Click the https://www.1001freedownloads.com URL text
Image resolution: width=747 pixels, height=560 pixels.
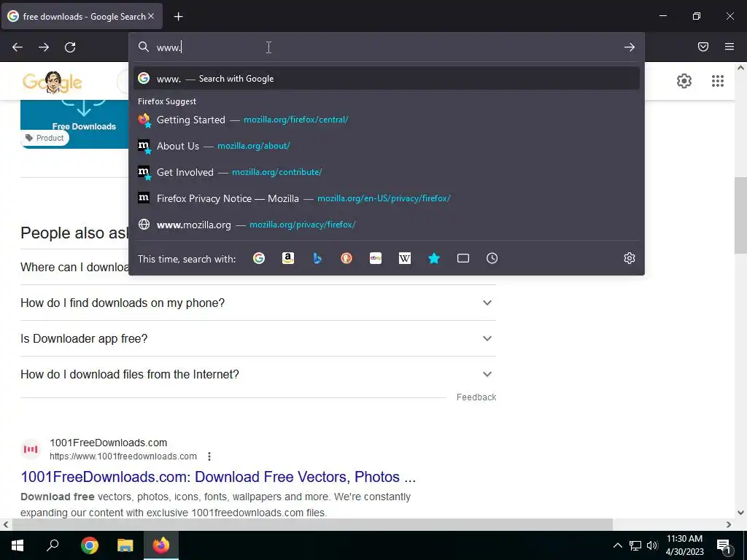click(123, 456)
